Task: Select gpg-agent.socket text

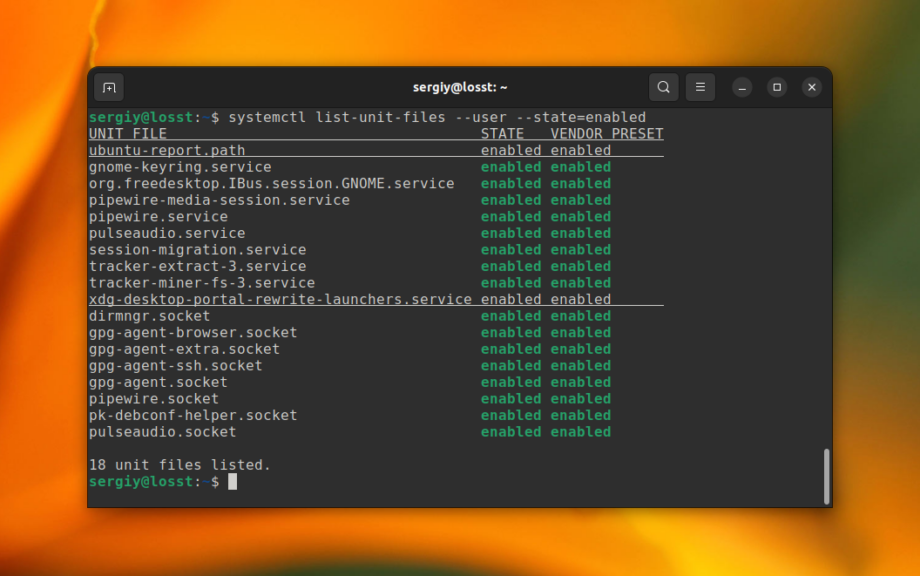Action: (x=158, y=382)
